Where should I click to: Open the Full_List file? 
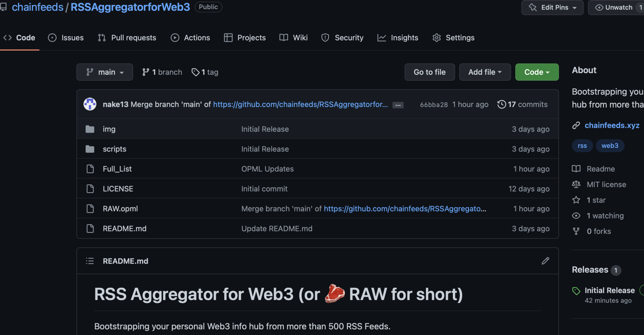click(117, 169)
